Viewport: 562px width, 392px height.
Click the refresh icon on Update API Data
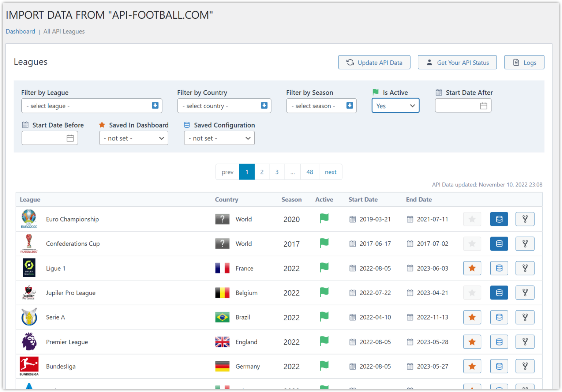pos(350,62)
